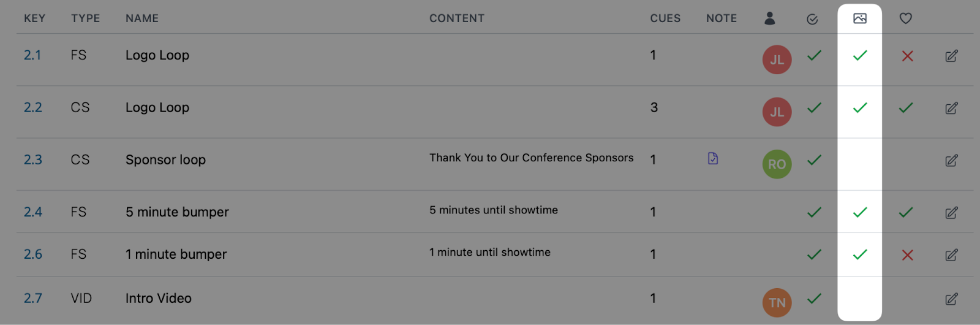Toggle image checkmark for 5 minute bumper

click(x=860, y=212)
